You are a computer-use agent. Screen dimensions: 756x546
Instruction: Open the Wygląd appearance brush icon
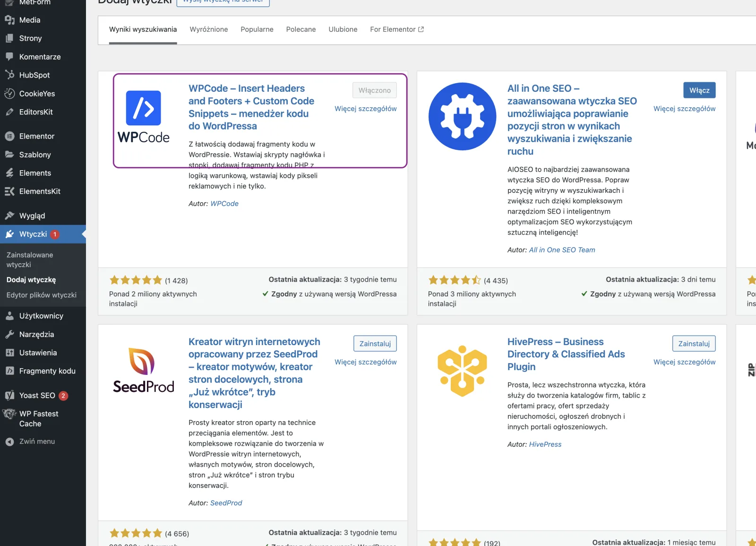pyautogui.click(x=9, y=216)
